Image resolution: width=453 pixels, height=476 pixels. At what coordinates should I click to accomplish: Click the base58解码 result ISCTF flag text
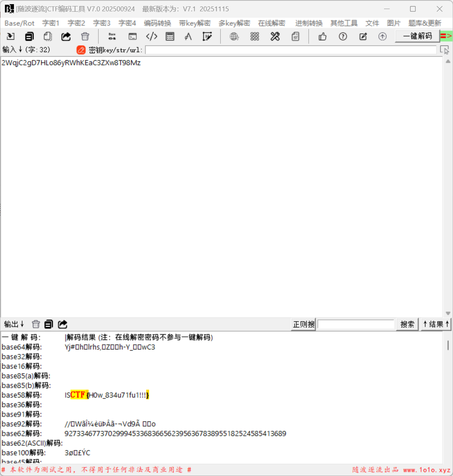tap(107, 395)
